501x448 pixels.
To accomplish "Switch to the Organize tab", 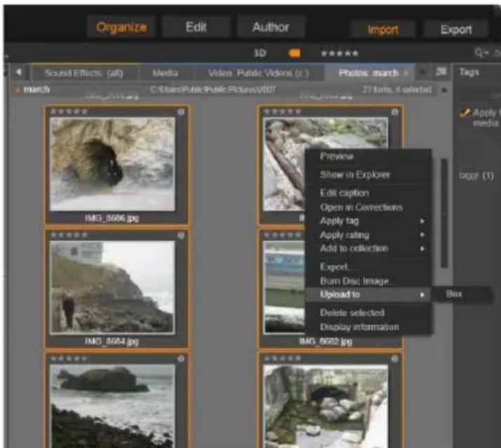I will [121, 27].
